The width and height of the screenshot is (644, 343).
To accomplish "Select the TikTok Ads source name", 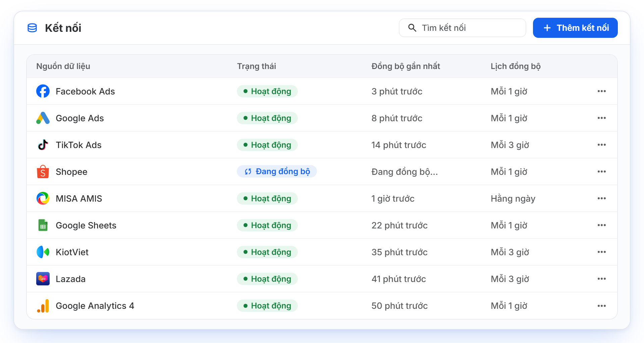I will [x=78, y=145].
